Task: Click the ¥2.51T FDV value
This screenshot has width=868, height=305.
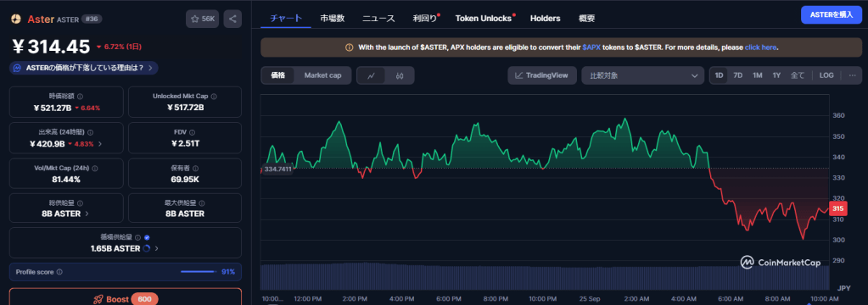Action: point(185,144)
